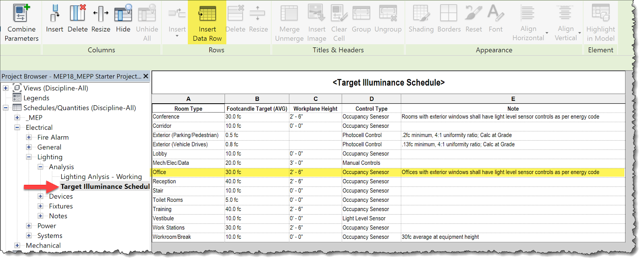Click Highlight in Model

click(601, 23)
